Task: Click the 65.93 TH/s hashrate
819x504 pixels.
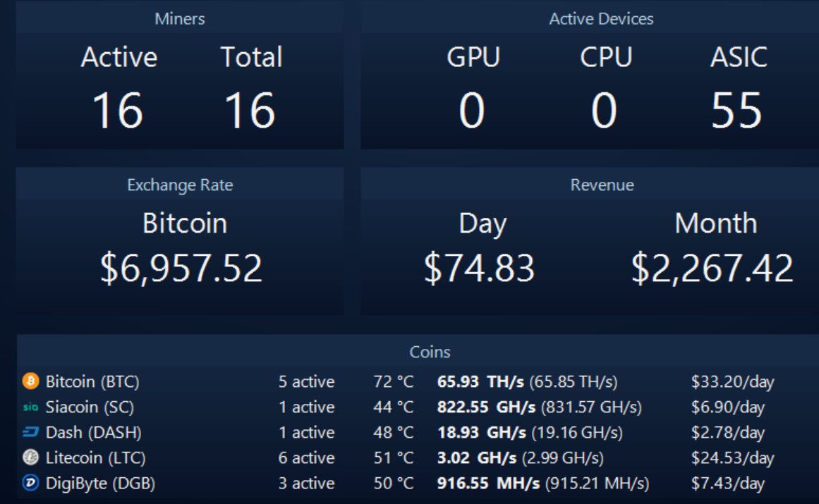Action: coord(480,382)
